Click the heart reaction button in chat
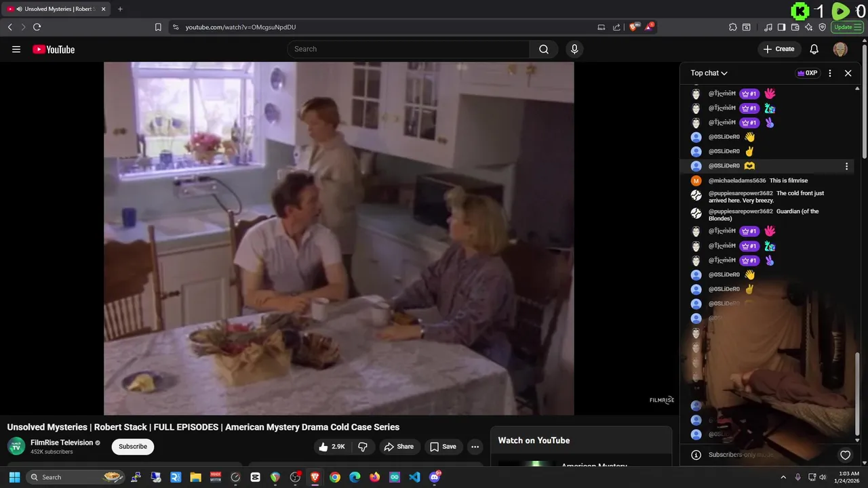Viewport: 868px width, 488px height. [845, 455]
